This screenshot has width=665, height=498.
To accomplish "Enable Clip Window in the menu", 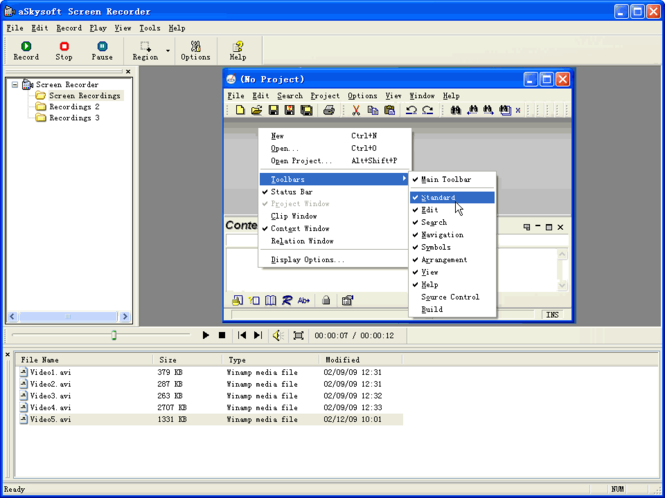I will [334, 216].
